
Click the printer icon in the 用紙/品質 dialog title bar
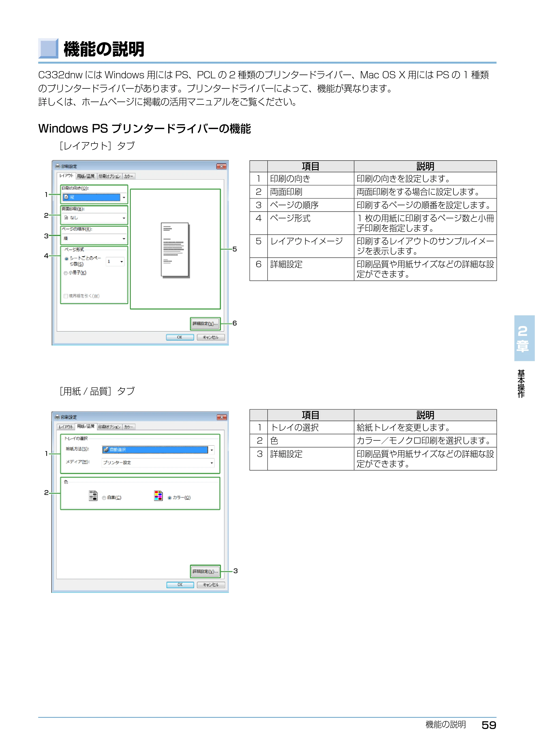point(57,417)
